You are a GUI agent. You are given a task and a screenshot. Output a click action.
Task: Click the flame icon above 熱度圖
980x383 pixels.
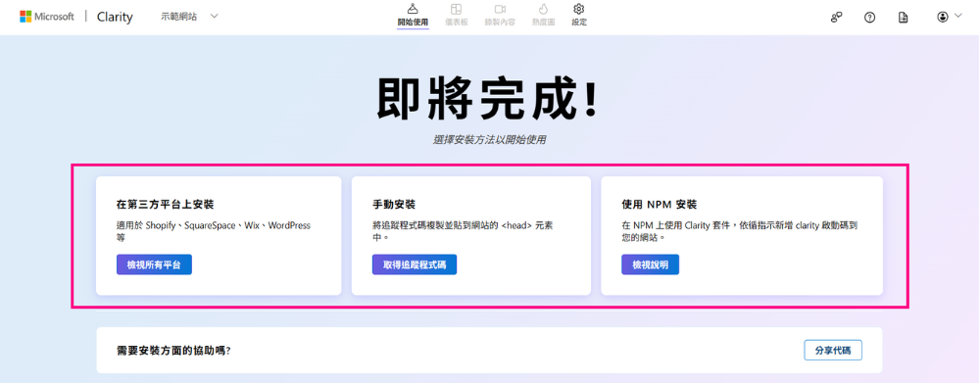543,9
